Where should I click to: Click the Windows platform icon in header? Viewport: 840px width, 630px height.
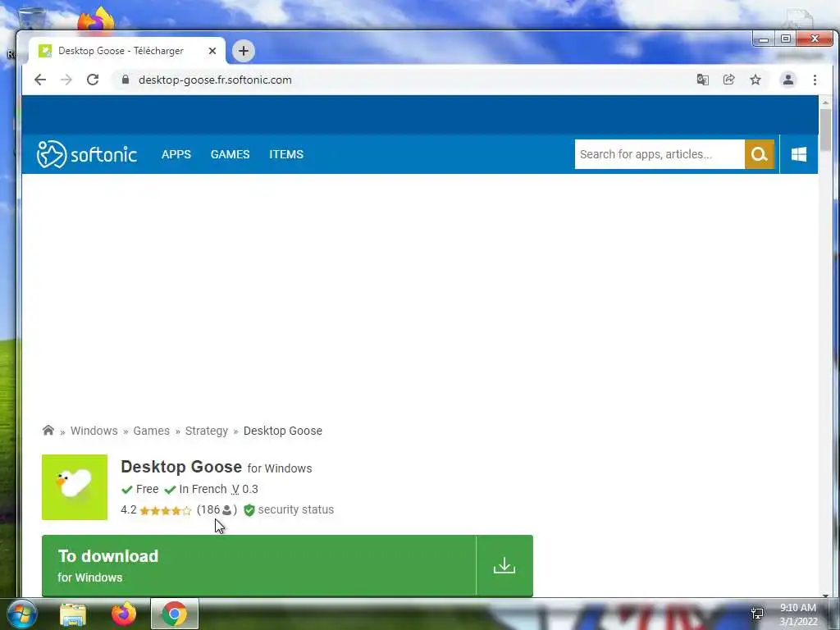click(799, 154)
